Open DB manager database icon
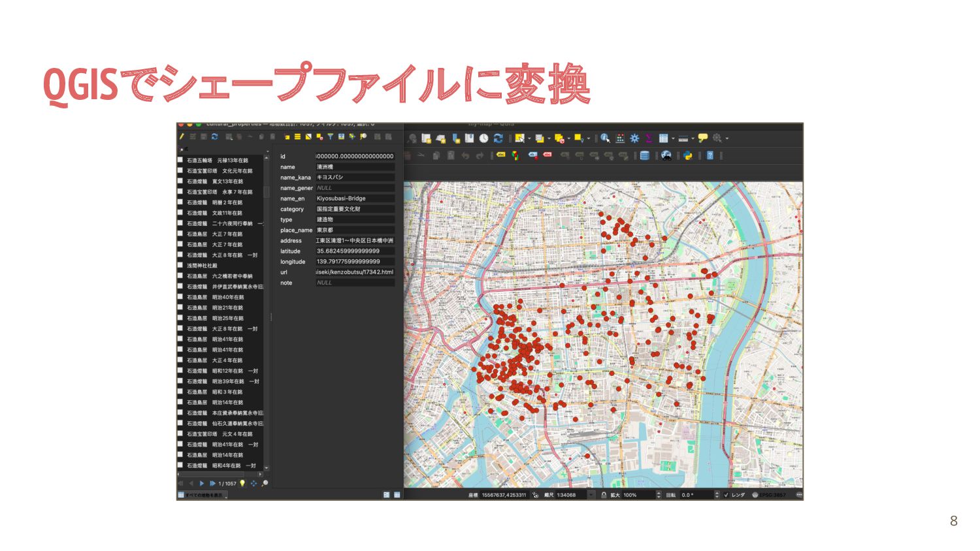The width and height of the screenshot is (980, 551). (645, 155)
